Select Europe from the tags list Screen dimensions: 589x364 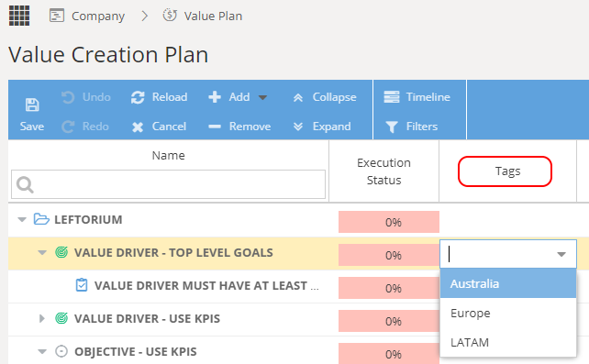click(508, 313)
